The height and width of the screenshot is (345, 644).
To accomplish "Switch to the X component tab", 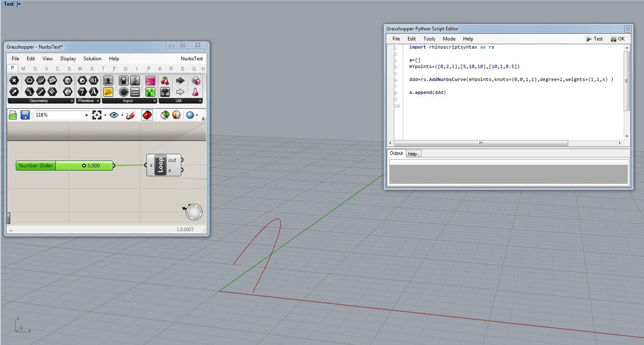I will coord(92,69).
